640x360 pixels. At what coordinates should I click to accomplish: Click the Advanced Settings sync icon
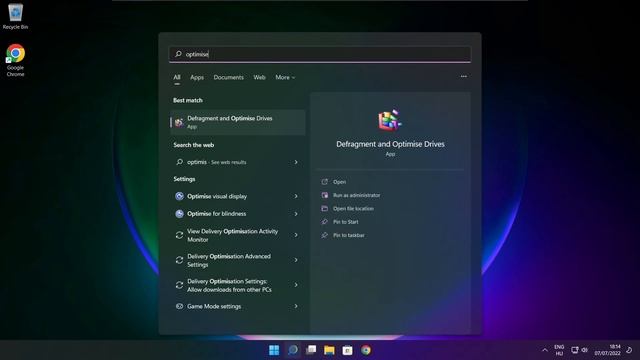tap(179, 260)
